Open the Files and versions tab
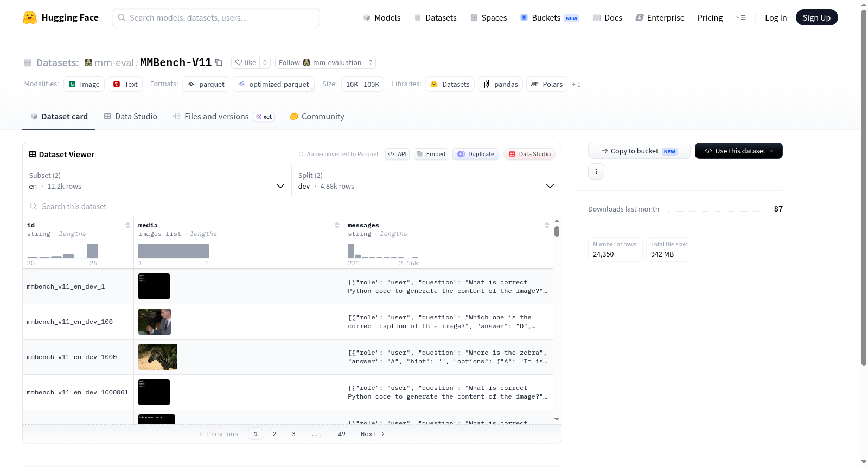The width and height of the screenshot is (868, 467). click(x=224, y=117)
